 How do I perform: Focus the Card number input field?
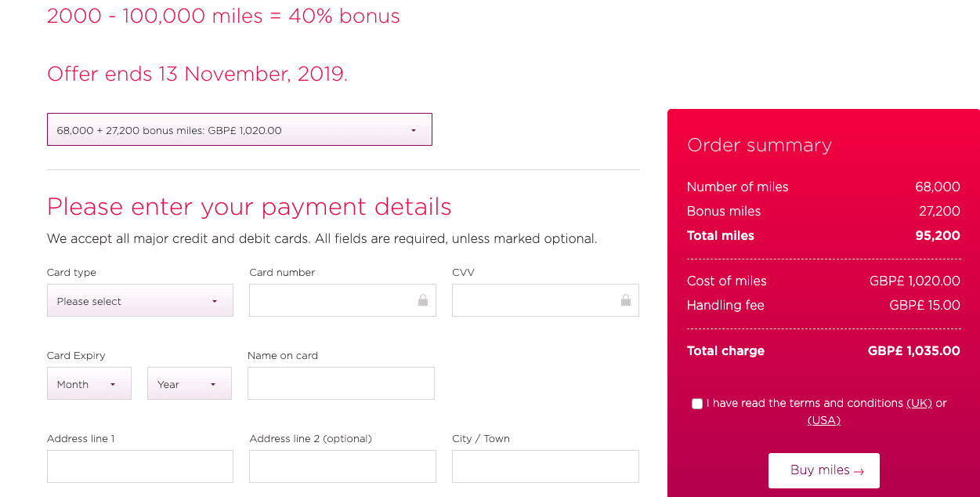333,301
